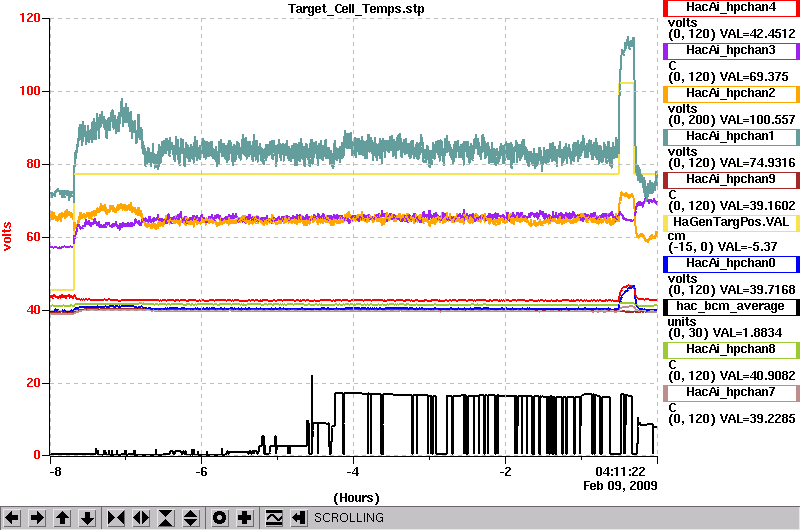The image size is (800, 530).
Task: Select the green HacAi_hpchan8 legend entry
Action: [731, 349]
